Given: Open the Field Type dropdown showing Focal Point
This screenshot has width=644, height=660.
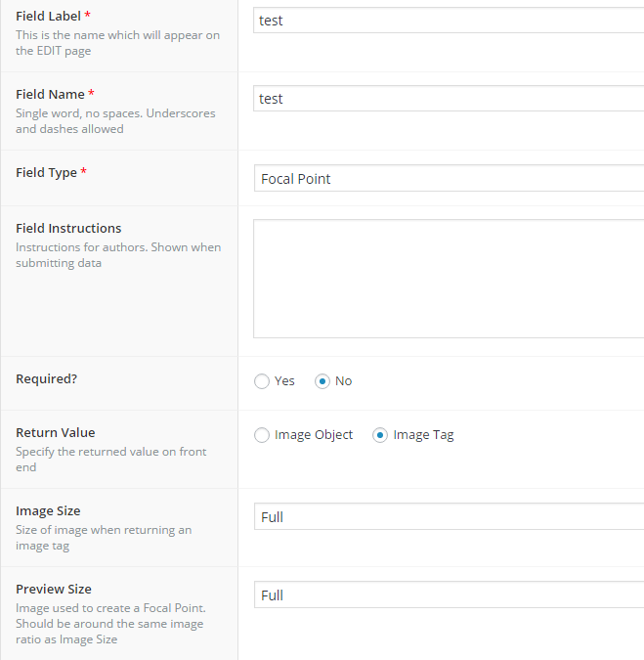Looking at the screenshot, I should [x=448, y=179].
